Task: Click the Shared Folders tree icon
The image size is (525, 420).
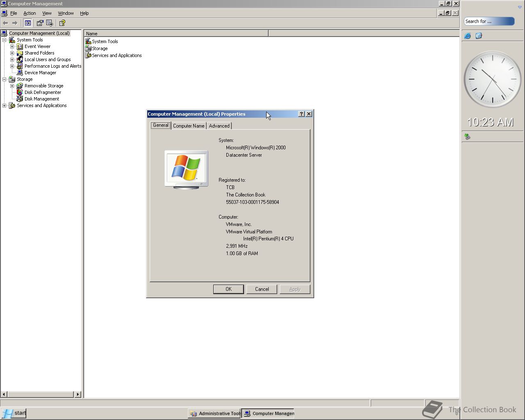Action: [x=20, y=53]
